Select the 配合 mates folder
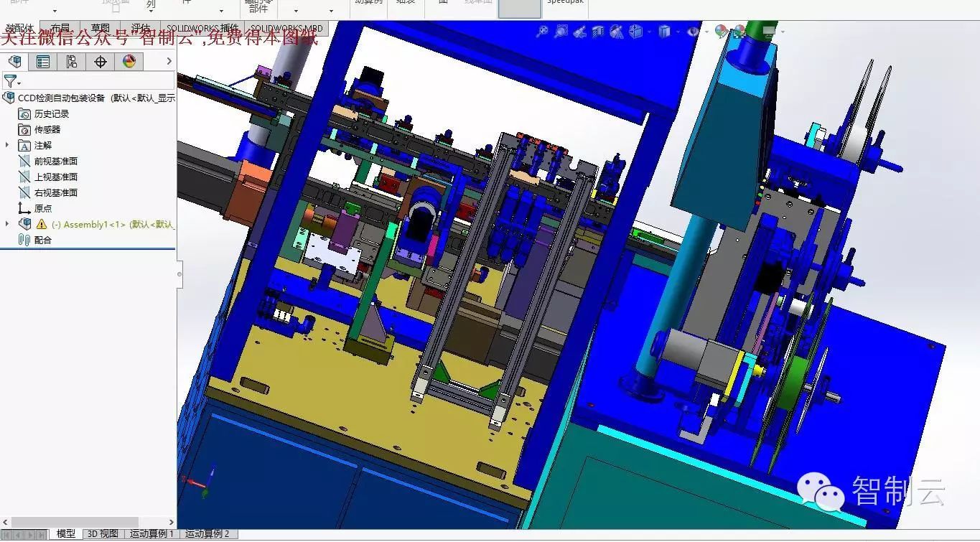The width and height of the screenshot is (980, 542). click(34, 240)
